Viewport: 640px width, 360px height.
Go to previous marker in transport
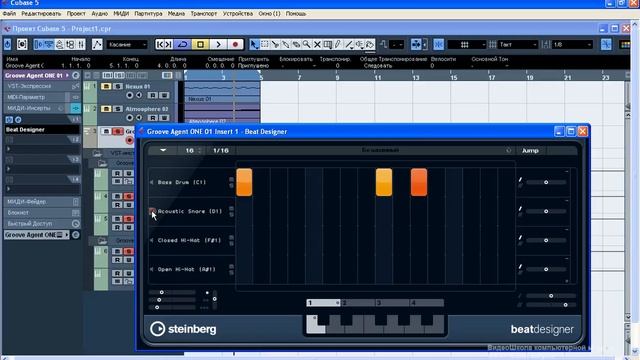(160, 44)
